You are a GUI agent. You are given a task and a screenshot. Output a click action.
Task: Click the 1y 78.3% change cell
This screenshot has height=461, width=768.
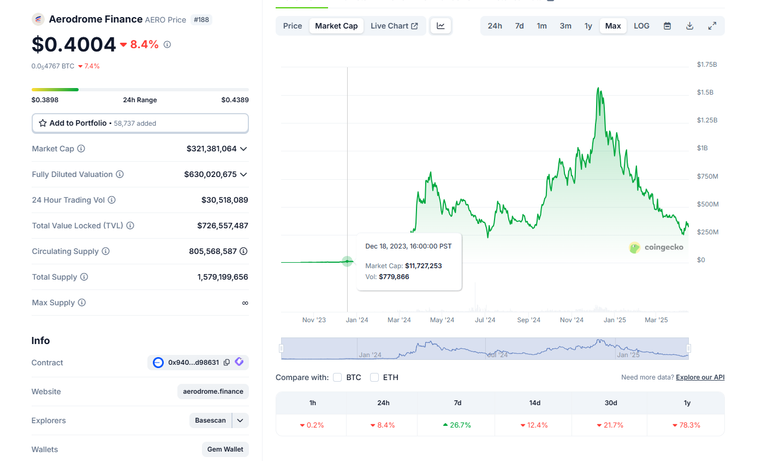point(687,425)
